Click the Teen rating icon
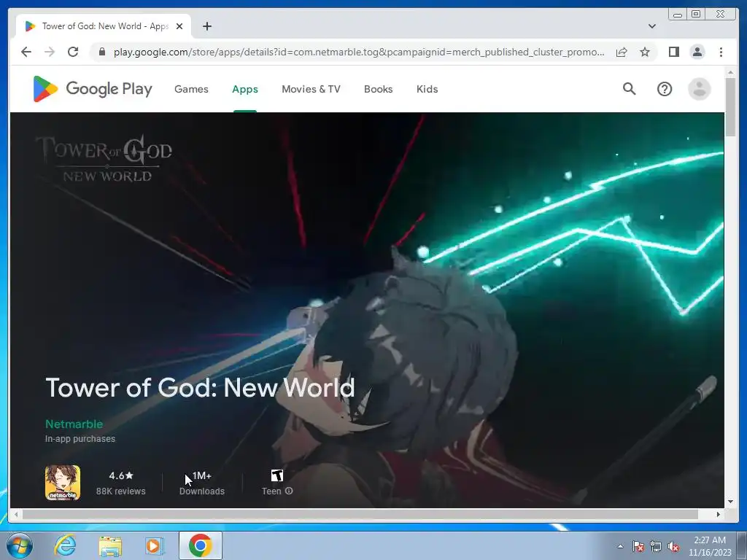Screen dimensions: 747x560 click(276, 475)
